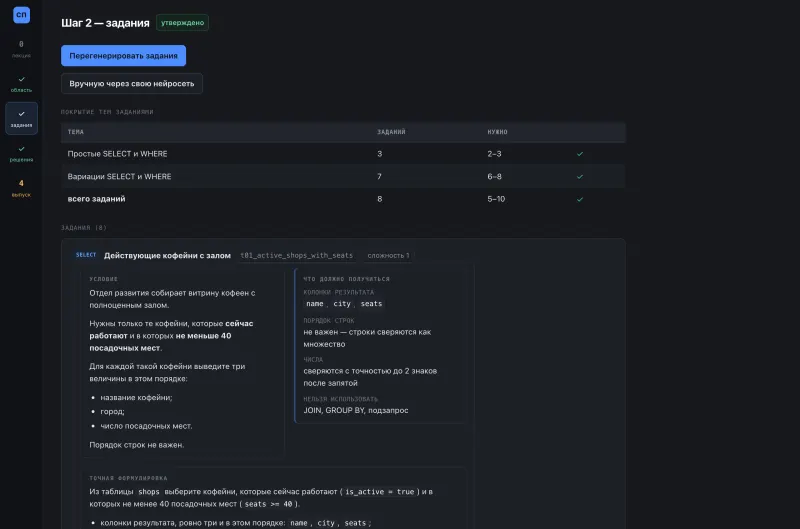Click the "Простые SELECT и WHERE" row
The width and height of the screenshot is (800, 529).
tap(343, 154)
